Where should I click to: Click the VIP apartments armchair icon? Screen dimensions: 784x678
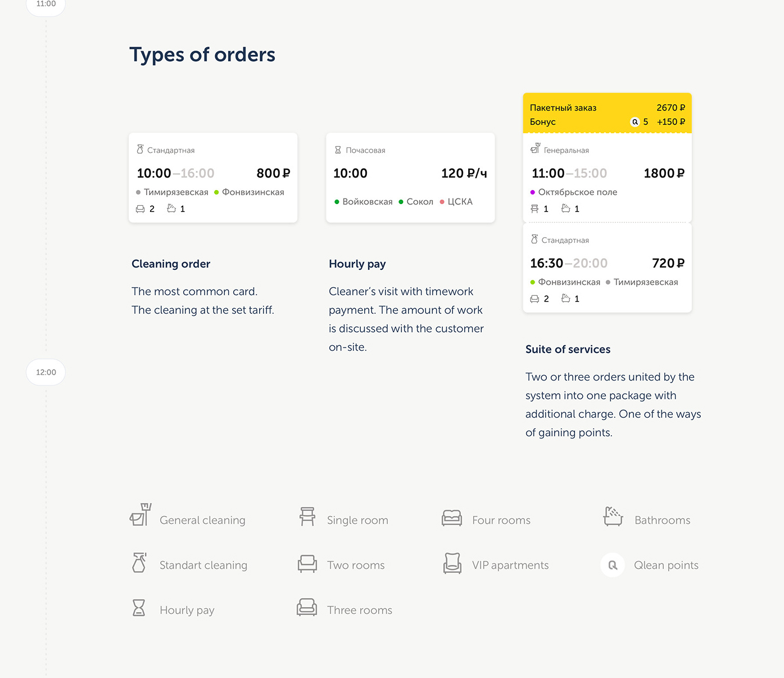[452, 563]
